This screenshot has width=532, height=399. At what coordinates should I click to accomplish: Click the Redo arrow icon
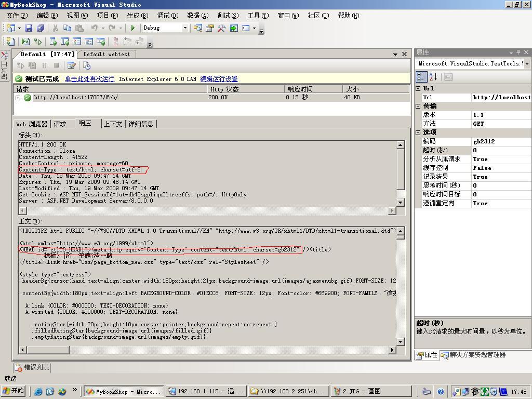[112, 28]
